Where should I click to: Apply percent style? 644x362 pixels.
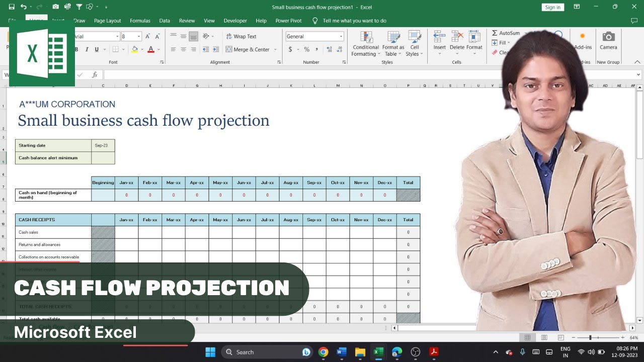click(x=306, y=49)
